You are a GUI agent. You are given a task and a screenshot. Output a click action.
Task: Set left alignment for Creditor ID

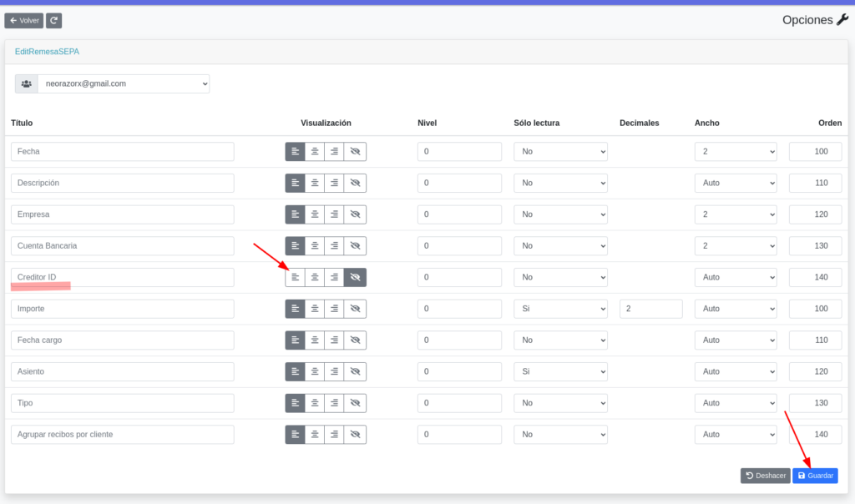coord(295,277)
